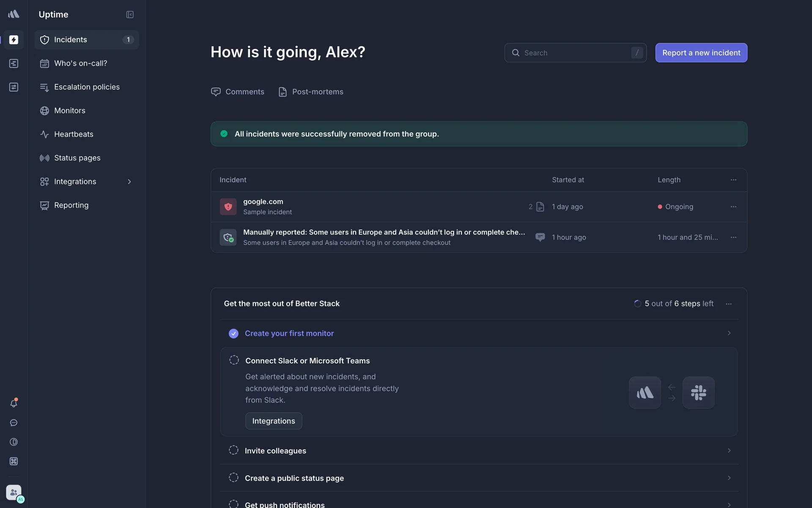Click the Better Stack logo icon
Screen dimensions: 812x508
click(x=14, y=14)
